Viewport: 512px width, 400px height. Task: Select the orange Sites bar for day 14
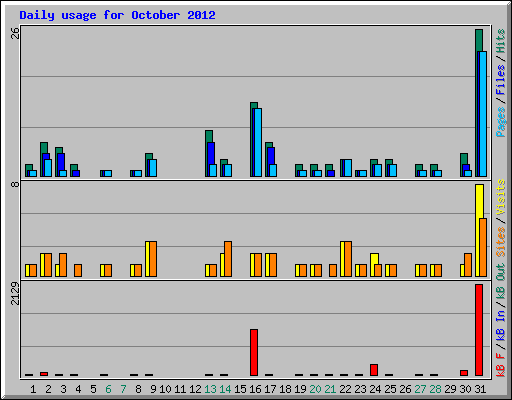228,259
